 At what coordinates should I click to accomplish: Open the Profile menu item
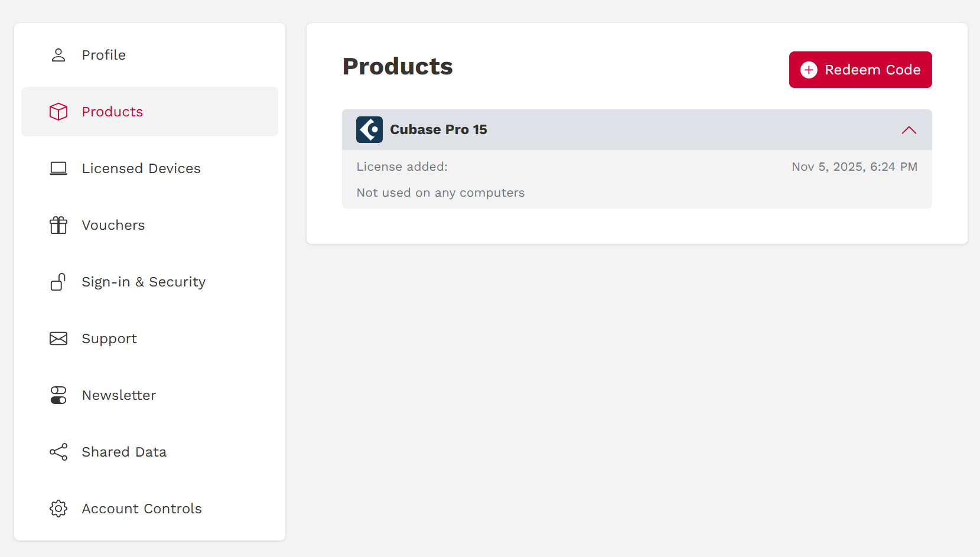(x=104, y=55)
